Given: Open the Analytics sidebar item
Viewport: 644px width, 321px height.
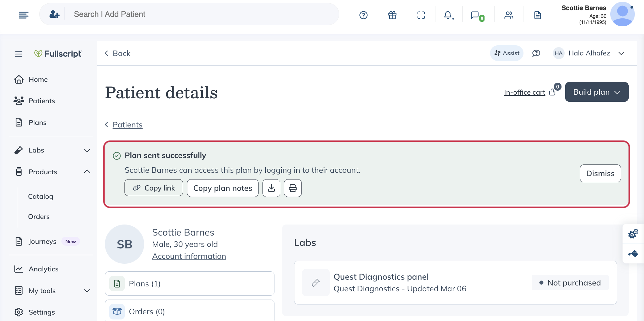Looking at the screenshot, I should point(43,269).
